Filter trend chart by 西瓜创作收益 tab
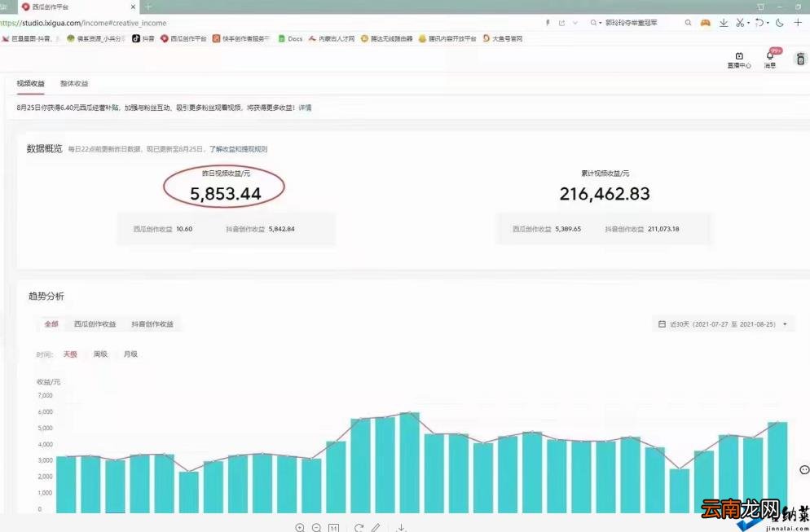This screenshot has height=532, width=810. tap(95, 324)
